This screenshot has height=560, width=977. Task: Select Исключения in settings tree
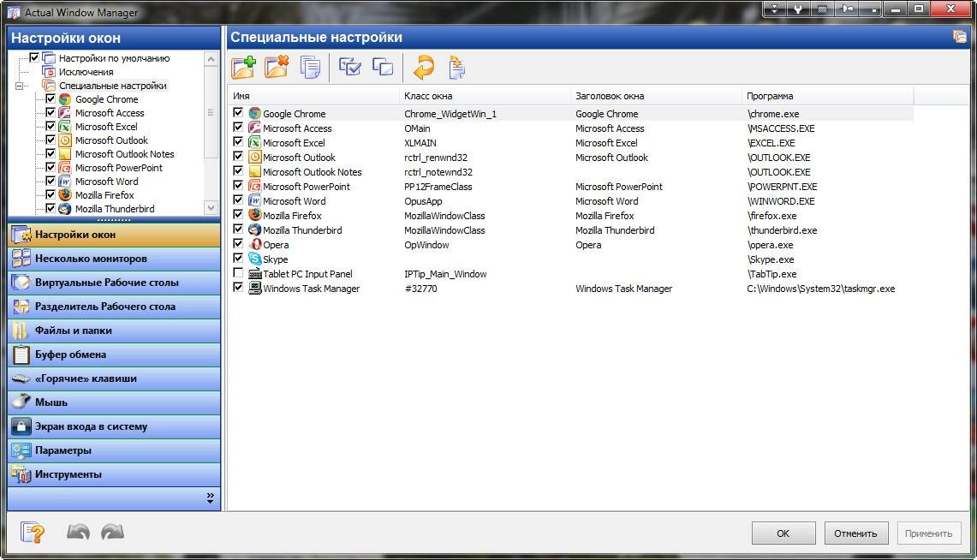coord(86,72)
